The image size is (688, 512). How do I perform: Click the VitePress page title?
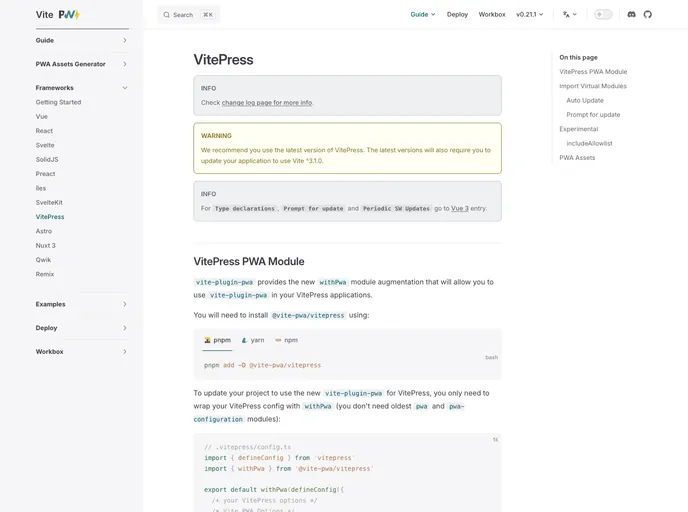coord(223,60)
